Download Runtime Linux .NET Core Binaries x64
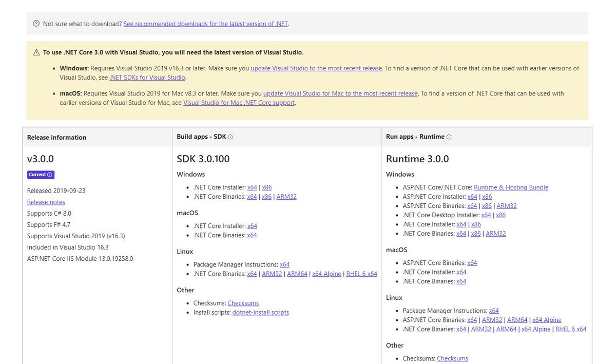 coord(461,329)
